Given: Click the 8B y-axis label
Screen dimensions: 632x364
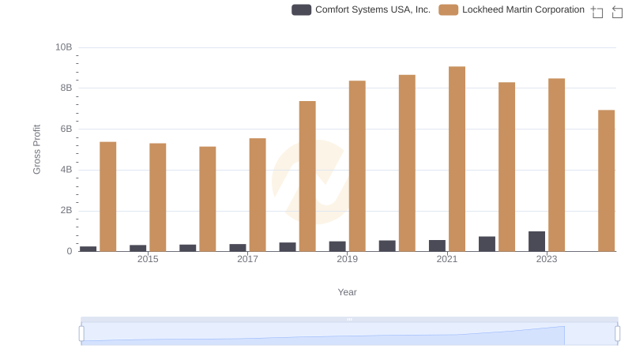Looking at the screenshot, I should (66, 88).
